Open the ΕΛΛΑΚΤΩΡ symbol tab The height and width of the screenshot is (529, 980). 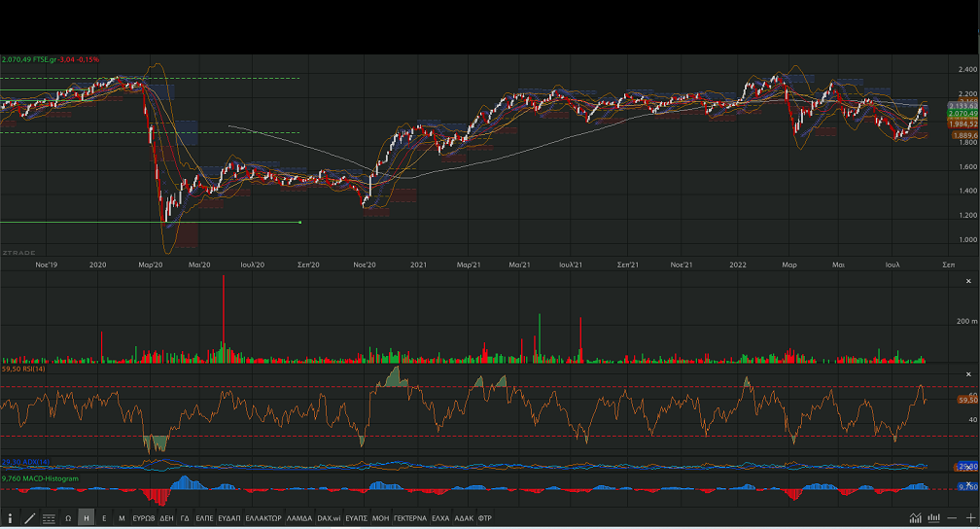click(262, 519)
